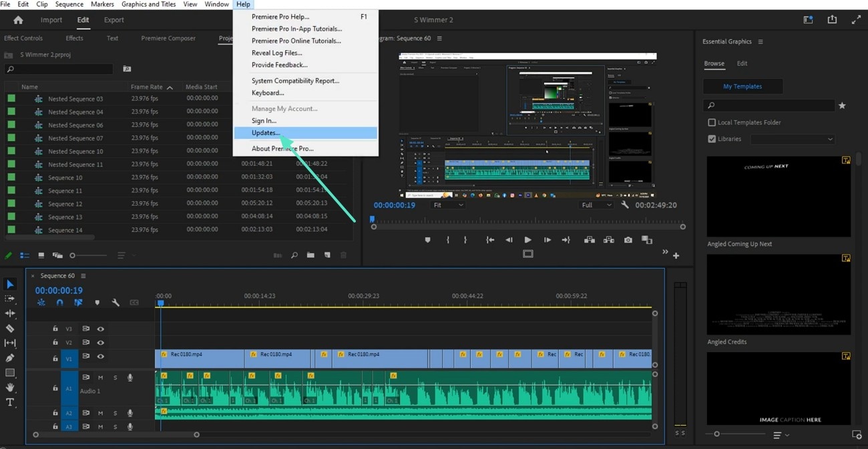This screenshot has width=868, height=449.
Task: Click Export Frame camera icon
Action: 628,240
